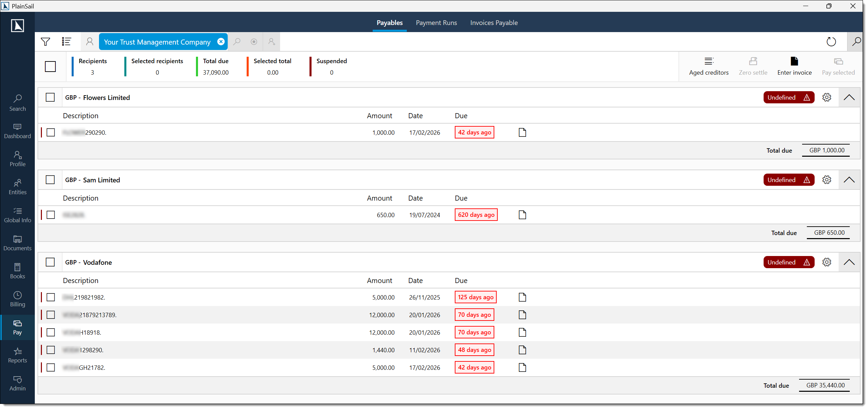Open the Books section
This screenshot has width=868, height=409.
tap(17, 271)
